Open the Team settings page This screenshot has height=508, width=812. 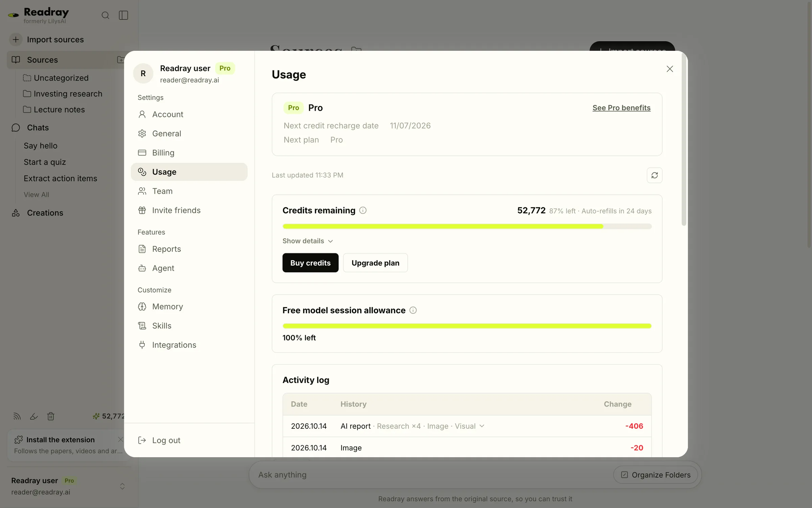189,191
